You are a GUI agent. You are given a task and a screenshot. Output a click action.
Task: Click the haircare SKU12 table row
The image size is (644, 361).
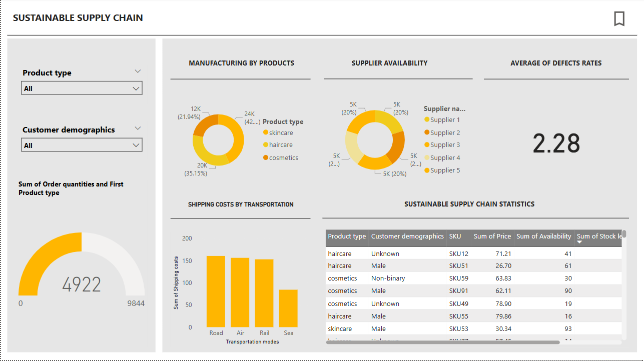tap(425, 253)
